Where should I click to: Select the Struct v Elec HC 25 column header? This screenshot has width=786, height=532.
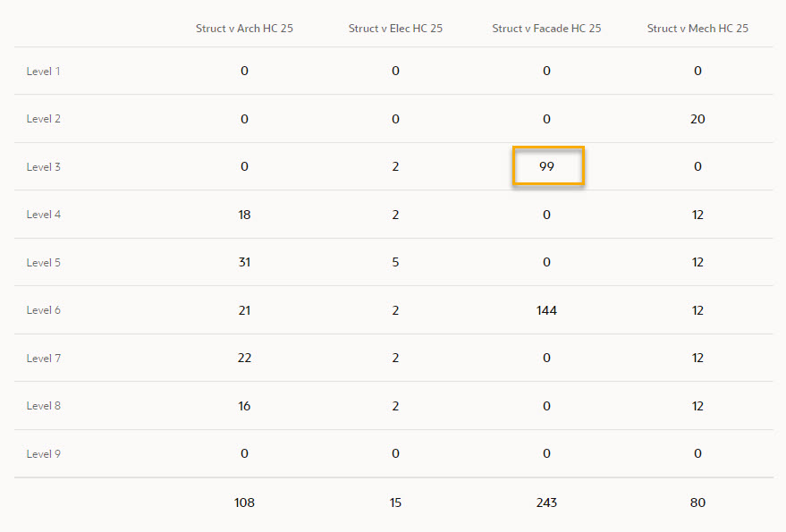click(395, 29)
